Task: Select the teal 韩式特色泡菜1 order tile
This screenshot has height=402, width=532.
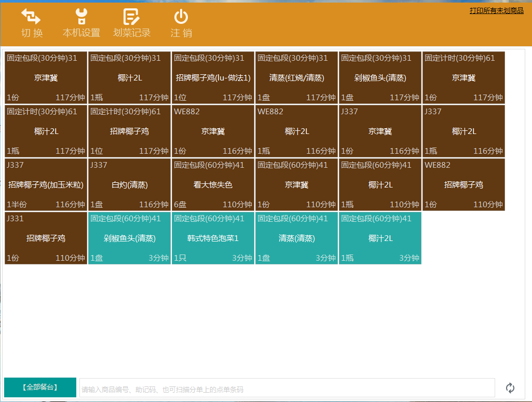Action: coord(213,238)
